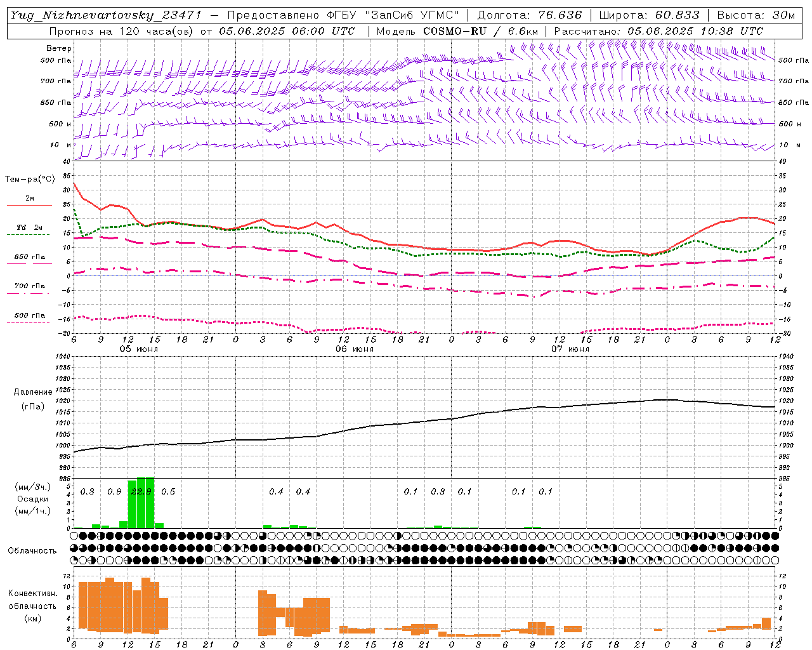Click the (мм/3ч.) precipitation unit label
This screenshot has height=650, width=812.
point(32,487)
